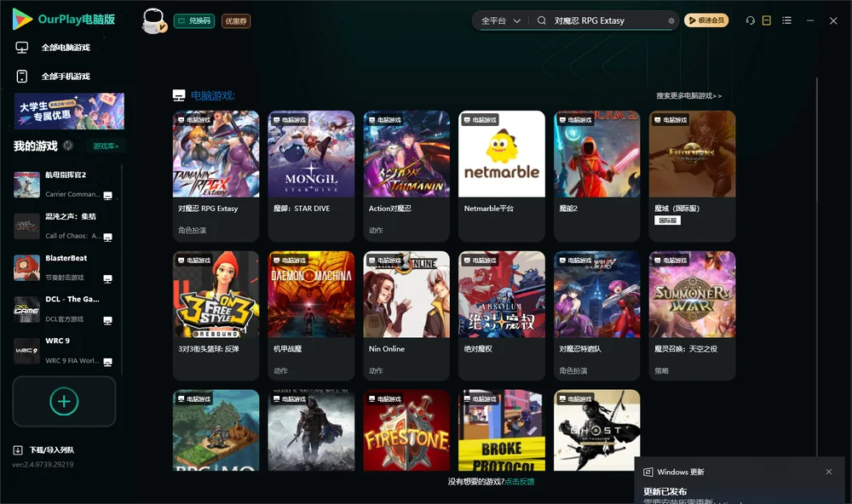The image size is (852, 504).
Task: Open the 魔灵召唤: 天空之役 card
Action: pyautogui.click(x=692, y=316)
